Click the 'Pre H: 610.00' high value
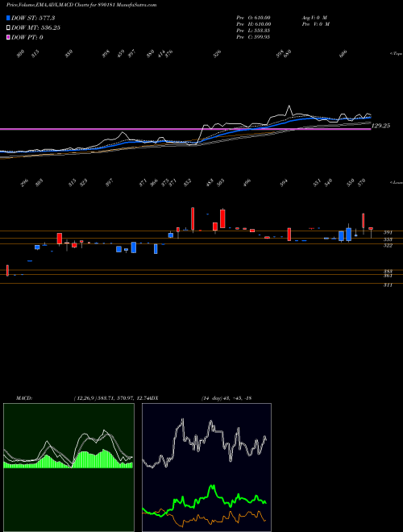This screenshot has height=532, width=403. point(253,24)
